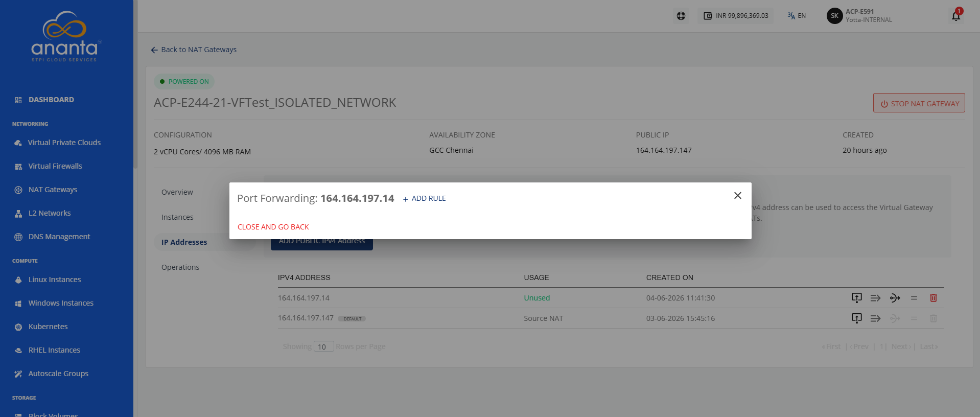This screenshot has width=980, height=417.
Task: Open Virtual Private Clouds
Action: (x=64, y=143)
